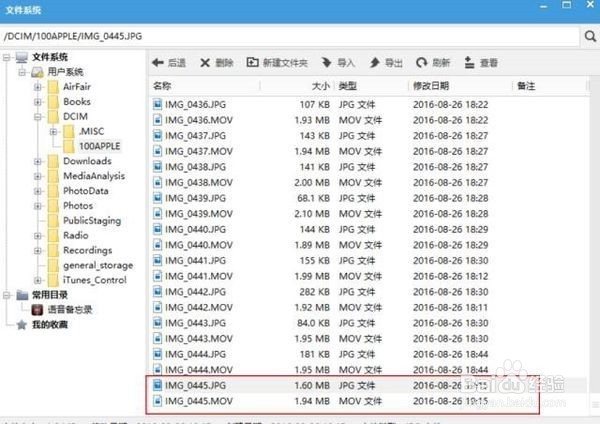Click the 删除 delete toolbar button
Viewport: 600px width, 424px height.
pos(217,63)
